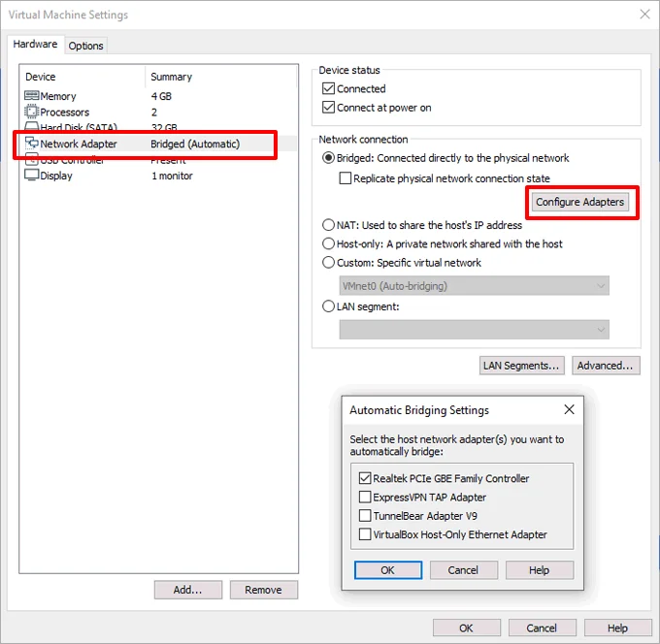This screenshot has height=644, width=660.
Task: Click the Summary column header
Action: pyautogui.click(x=221, y=77)
